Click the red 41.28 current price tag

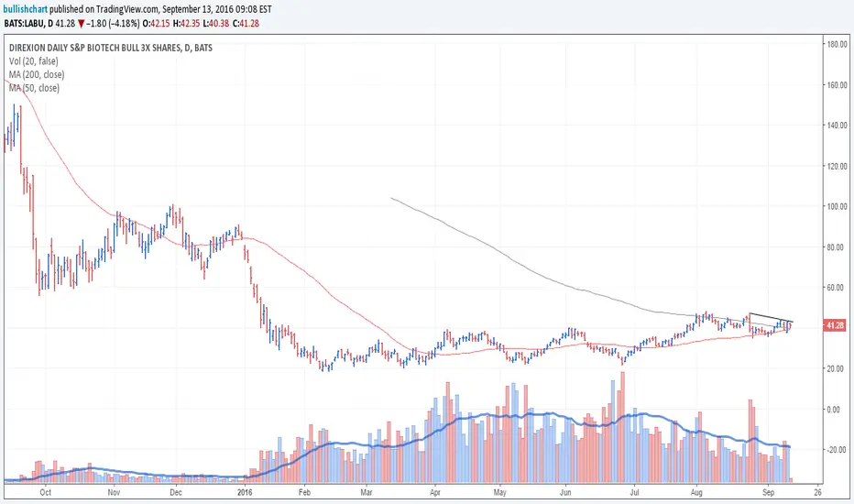[x=835, y=325]
